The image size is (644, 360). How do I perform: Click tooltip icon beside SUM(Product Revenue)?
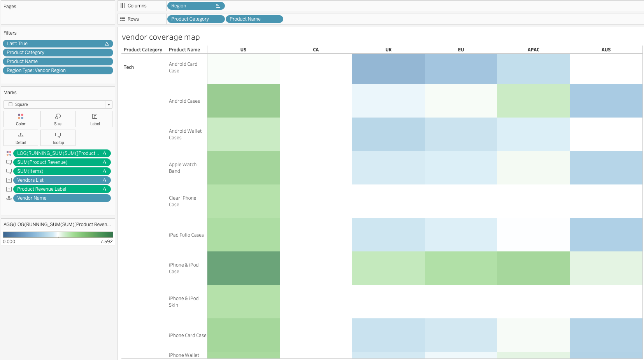9,162
